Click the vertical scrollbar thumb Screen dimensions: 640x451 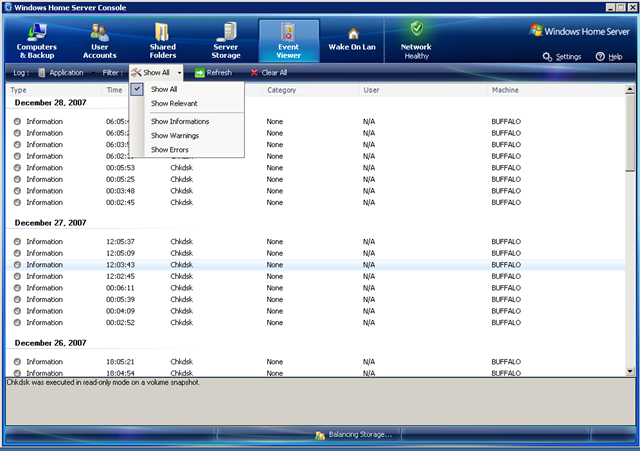pos(630,133)
